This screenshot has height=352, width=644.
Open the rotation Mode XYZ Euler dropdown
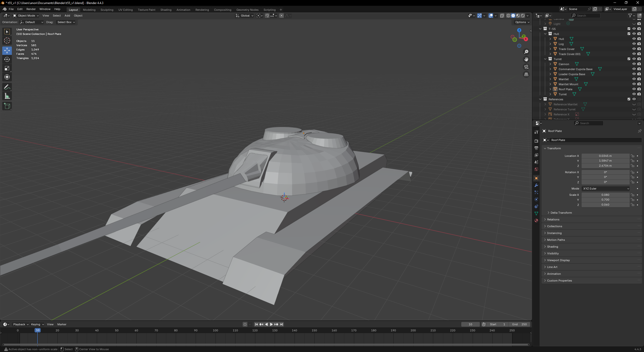click(606, 189)
